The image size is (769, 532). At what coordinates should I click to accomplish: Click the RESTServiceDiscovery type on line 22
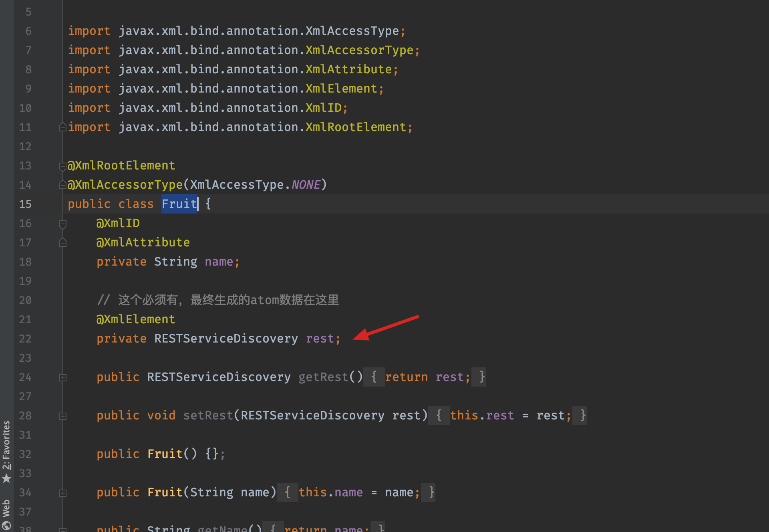click(226, 339)
